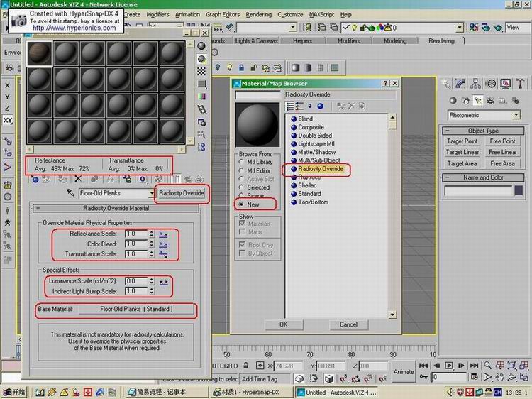Image resolution: width=532 pixels, height=399 pixels.
Task: Click the Radiosity Override material type button
Action: (x=181, y=193)
